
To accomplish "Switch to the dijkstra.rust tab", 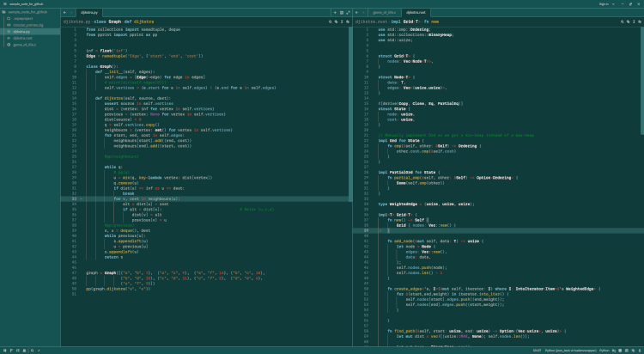I will coord(416,13).
